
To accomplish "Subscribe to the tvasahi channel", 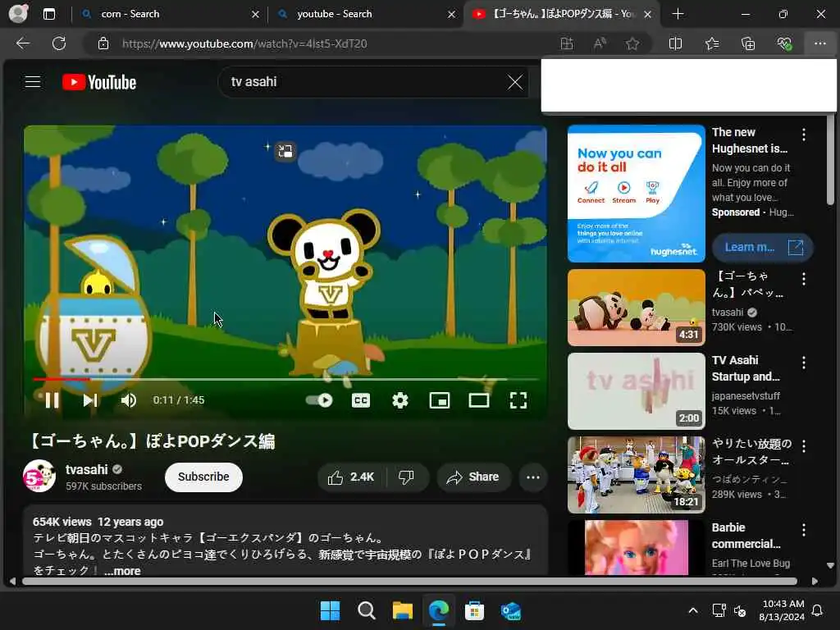I will coord(203,477).
